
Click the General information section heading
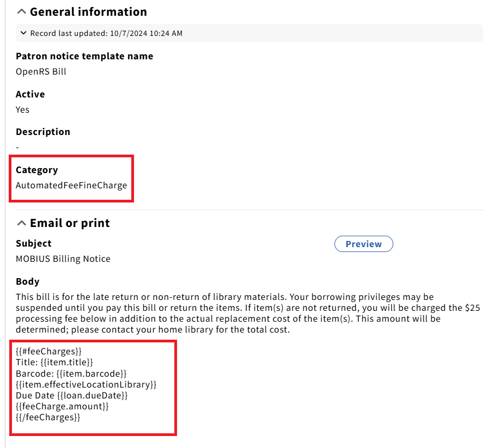88,11
